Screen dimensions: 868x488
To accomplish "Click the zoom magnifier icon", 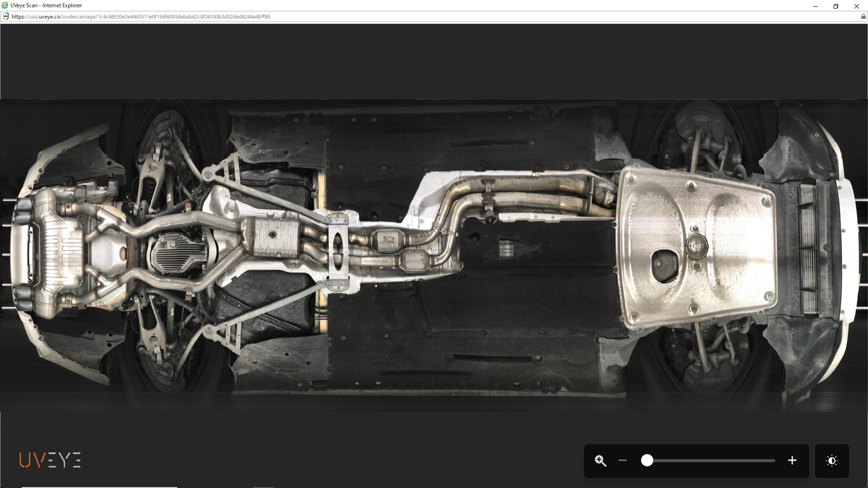I will pyautogui.click(x=600, y=461).
